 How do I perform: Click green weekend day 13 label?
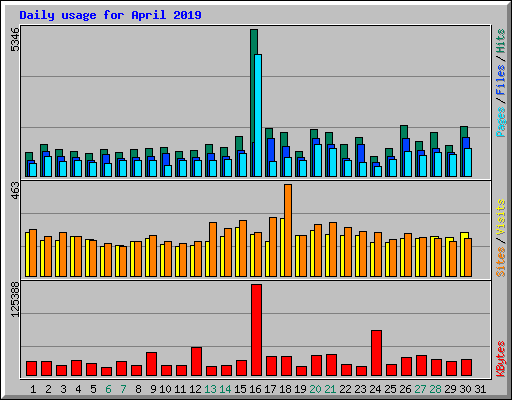click(x=210, y=389)
